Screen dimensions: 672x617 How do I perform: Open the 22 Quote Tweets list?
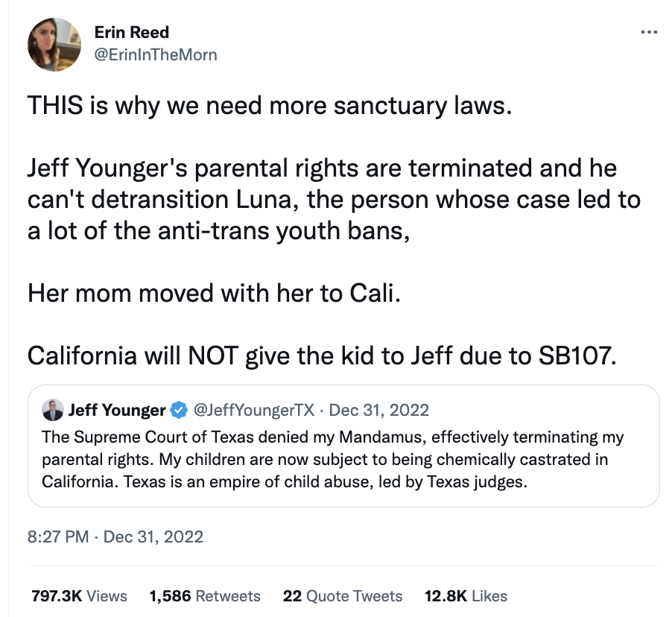pyautogui.click(x=343, y=596)
